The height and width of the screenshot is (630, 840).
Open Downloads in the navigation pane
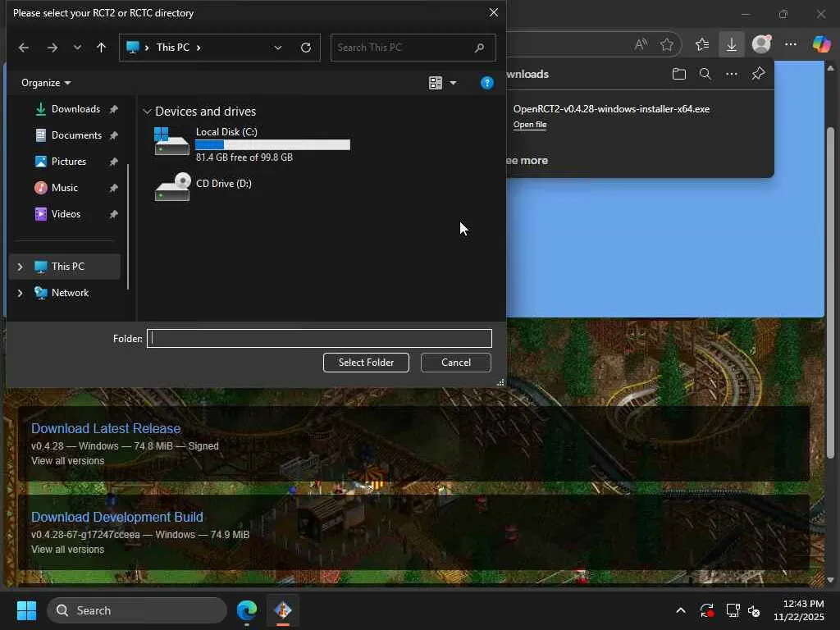[x=75, y=109]
